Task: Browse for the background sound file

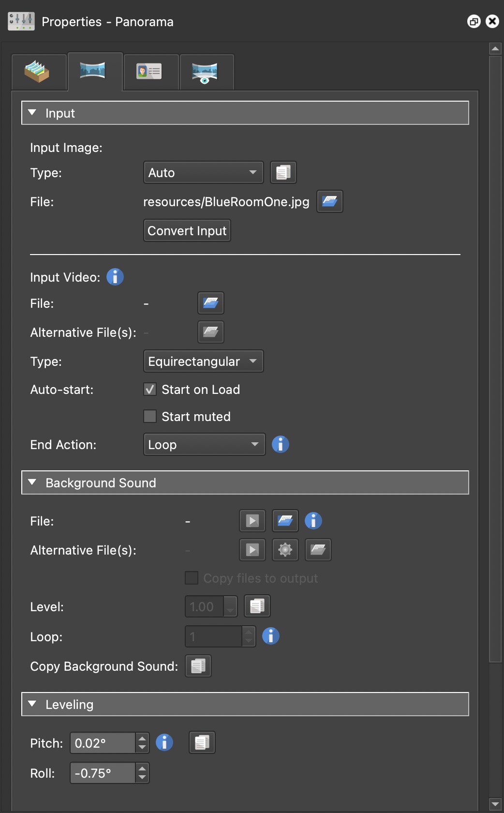Action: [x=285, y=521]
